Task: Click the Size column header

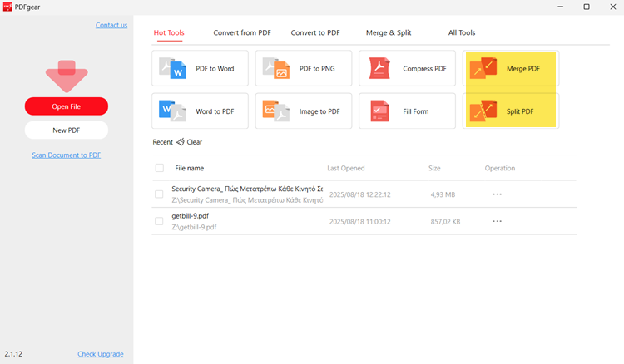Action: pos(434,168)
